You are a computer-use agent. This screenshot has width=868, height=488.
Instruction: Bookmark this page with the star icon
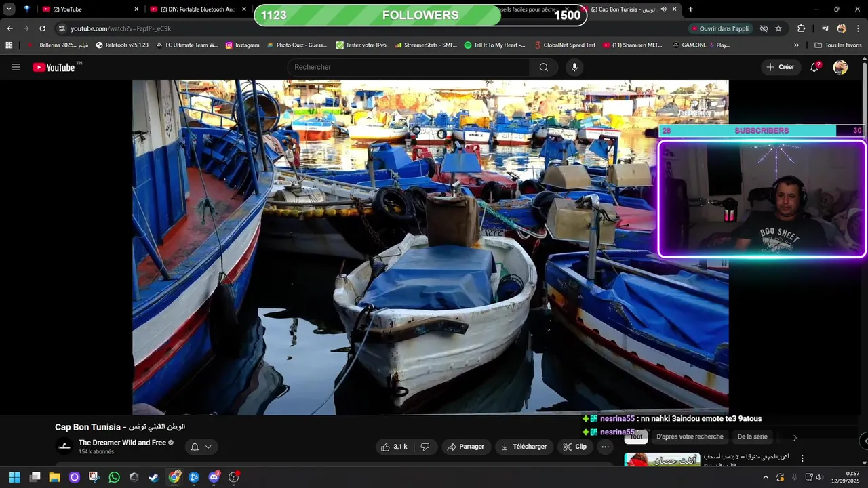pos(778,28)
